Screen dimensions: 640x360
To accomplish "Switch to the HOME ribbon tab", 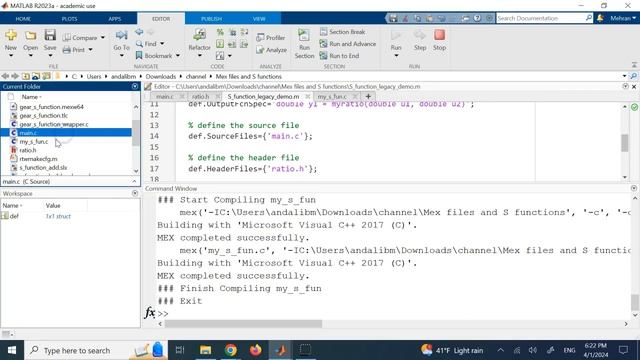I will (x=23, y=19).
